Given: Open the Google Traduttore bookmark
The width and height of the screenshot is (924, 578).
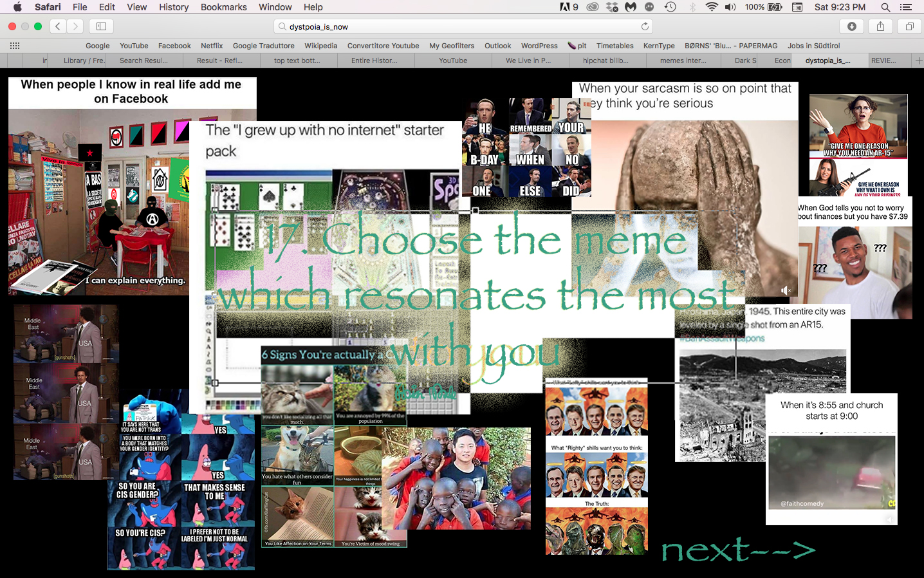Looking at the screenshot, I should click(x=263, y=46).
